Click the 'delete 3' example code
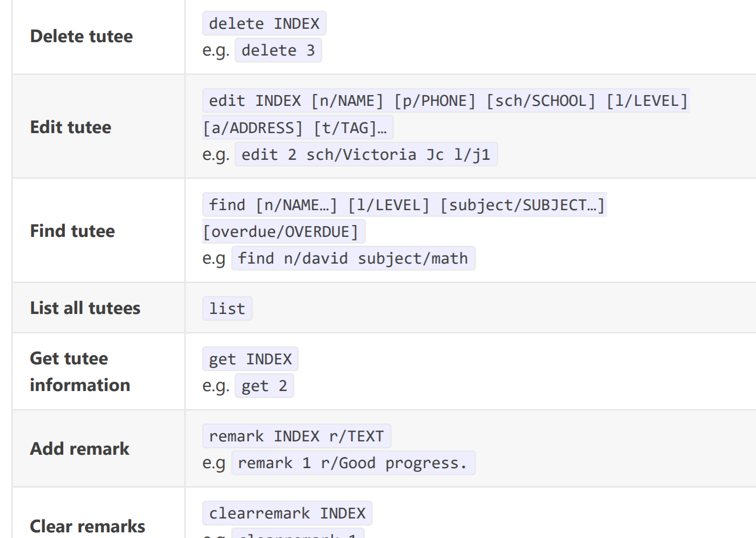The height and width of the screenshot is (538, 756). point(278,50)
